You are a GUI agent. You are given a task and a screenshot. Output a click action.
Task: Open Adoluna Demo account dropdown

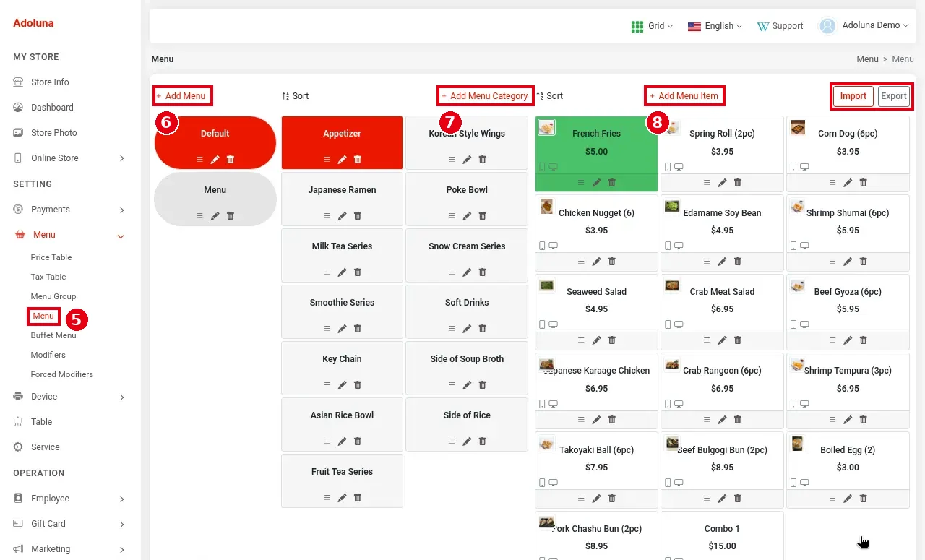click(864, 26)
